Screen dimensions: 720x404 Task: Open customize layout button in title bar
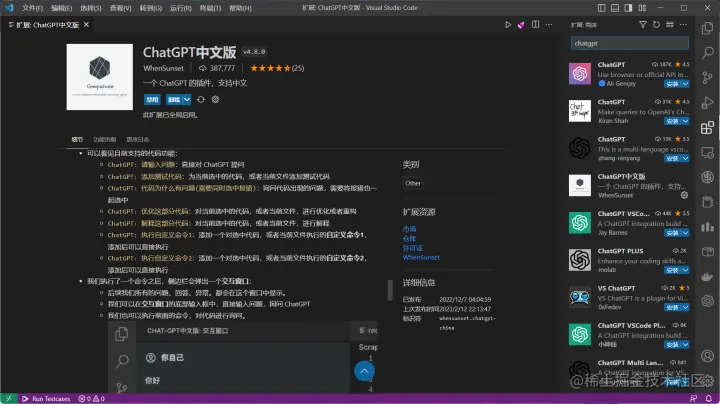[x=642, y=8]
